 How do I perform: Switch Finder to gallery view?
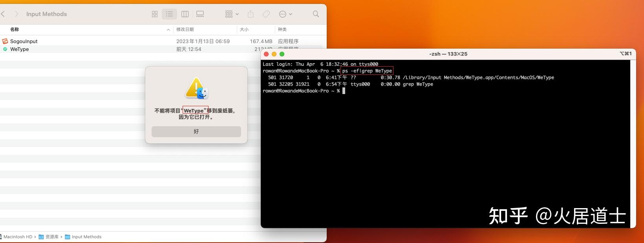click(x=200, y=14)
